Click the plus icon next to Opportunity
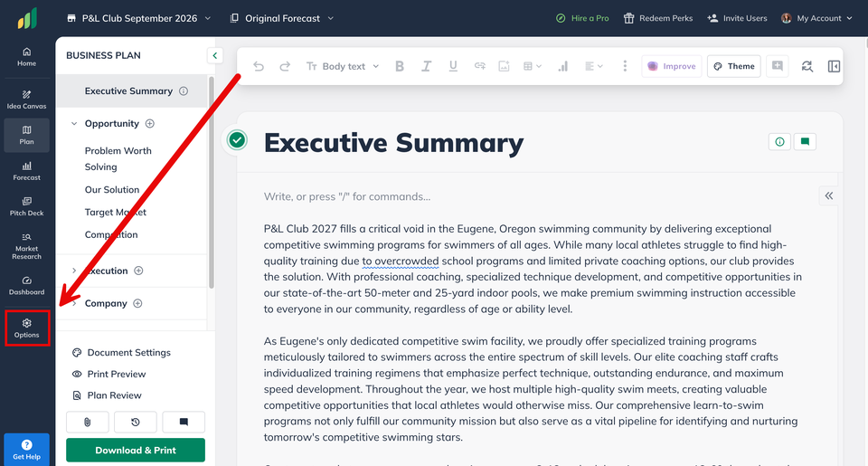The image size is (868, 466). coord(150,124)
